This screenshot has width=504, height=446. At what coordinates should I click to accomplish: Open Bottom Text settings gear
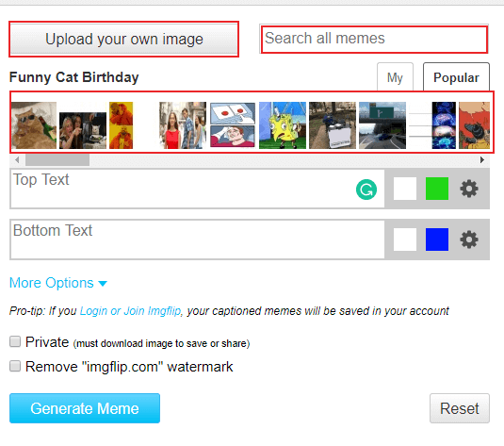(469, 240)
